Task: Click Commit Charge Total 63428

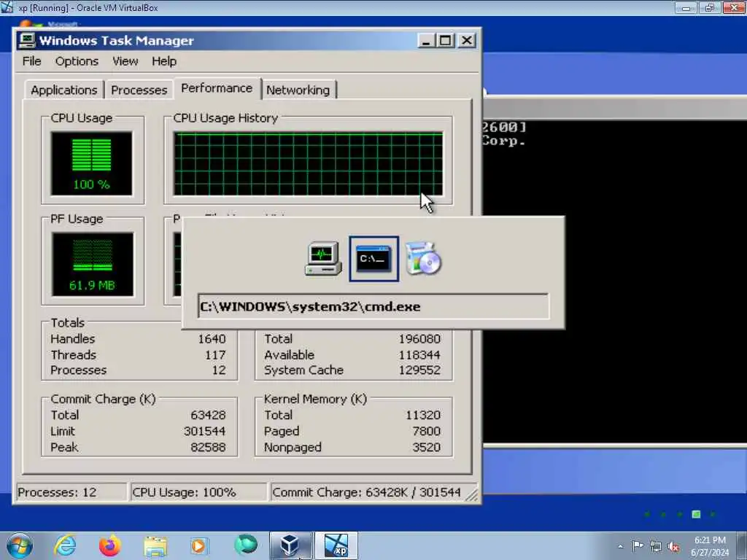Action: 208,415
